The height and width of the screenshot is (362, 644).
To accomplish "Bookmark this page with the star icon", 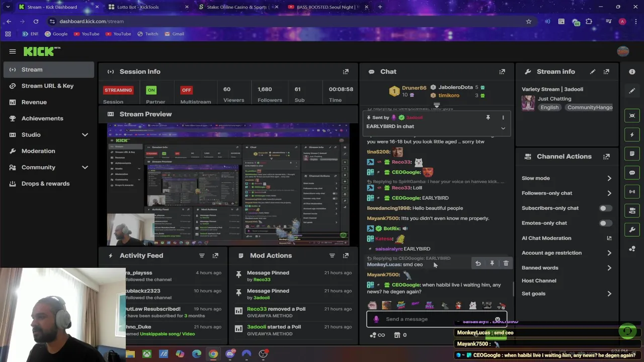I will (528, 22).
